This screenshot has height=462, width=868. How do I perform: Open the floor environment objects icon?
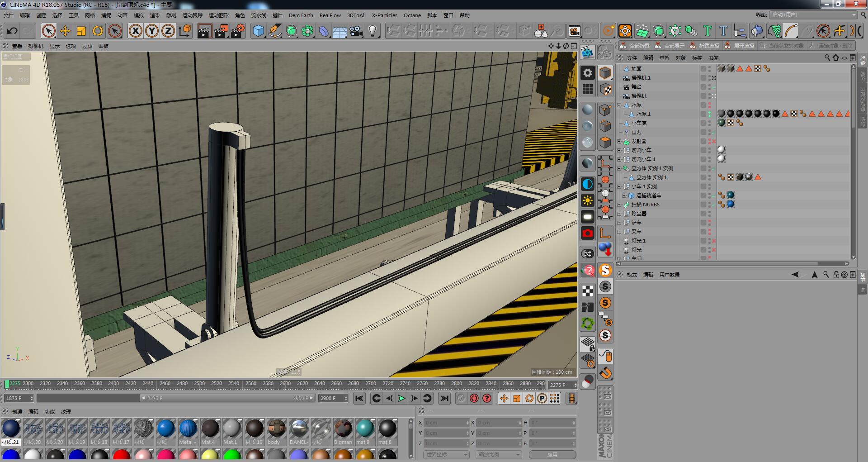[340, 31]
